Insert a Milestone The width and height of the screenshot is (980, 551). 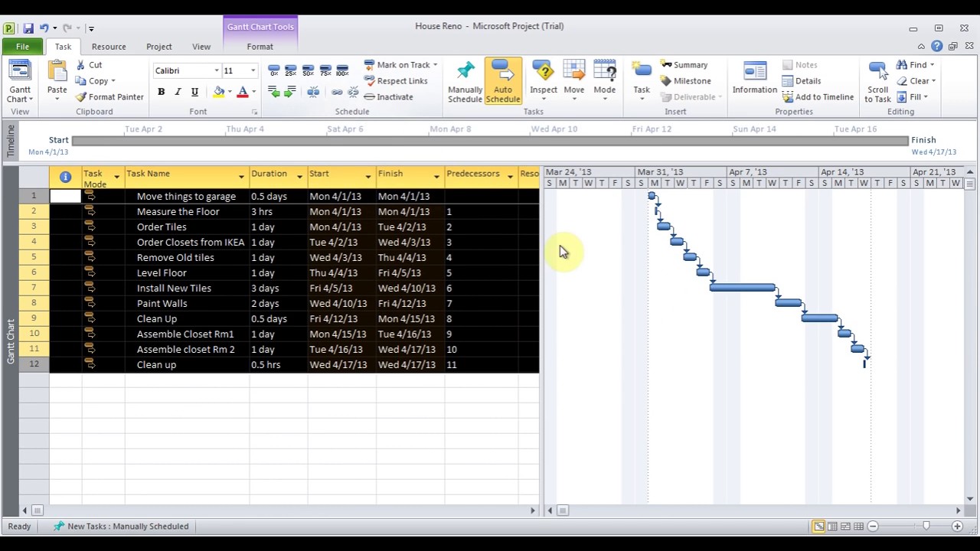click(x=685, y=81)
